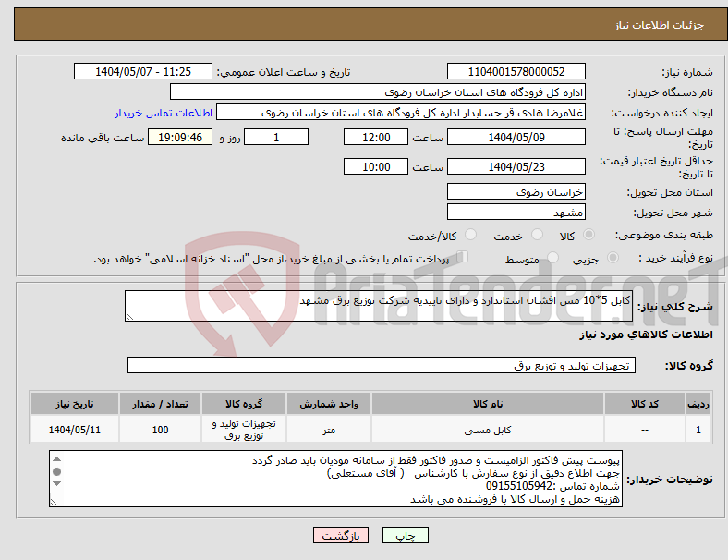Click the general description text area
The width and height of the screenshot is (728, 560).
[379, 306]
